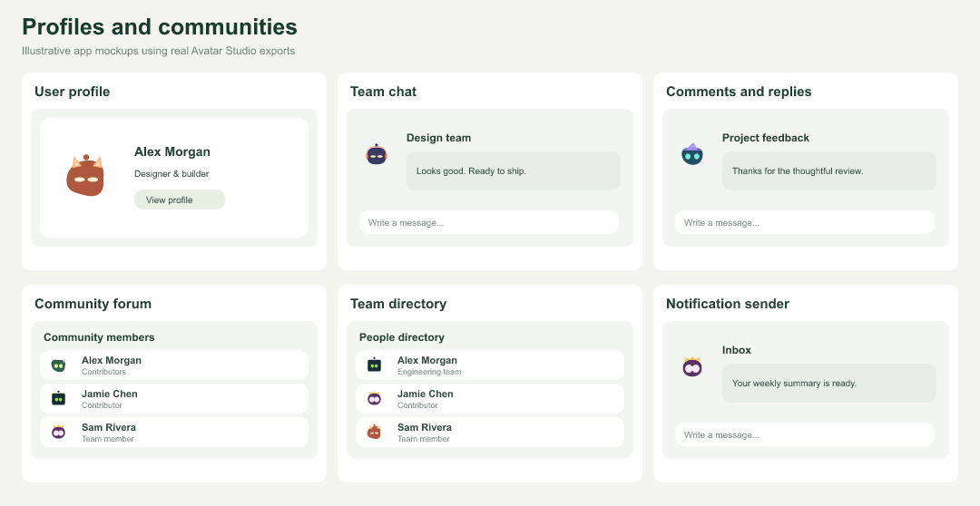This screenshot has width=980, height=506.
Task: Select the 'Looks good. Ready to ship.' message
Action: pyautogui.click(x=514, y=171)
